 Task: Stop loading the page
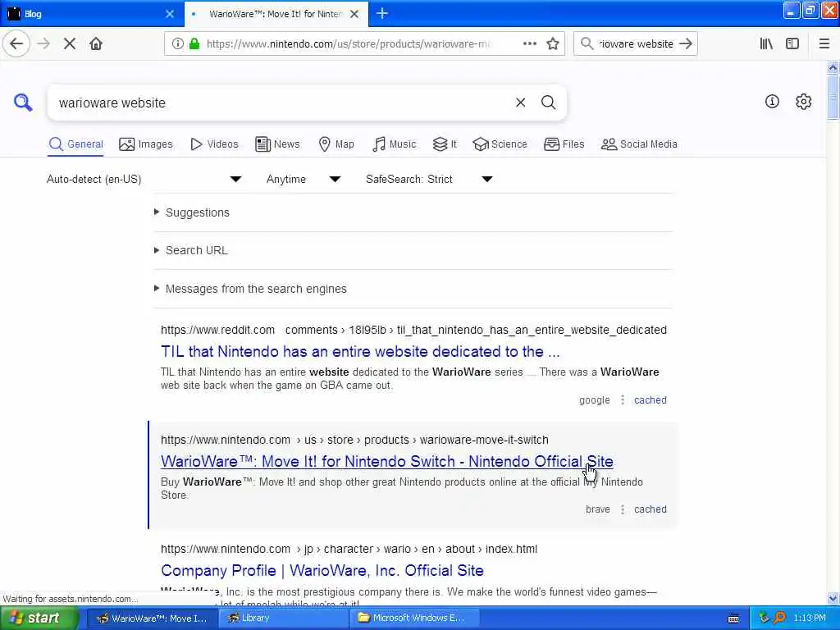pos(69,44)
